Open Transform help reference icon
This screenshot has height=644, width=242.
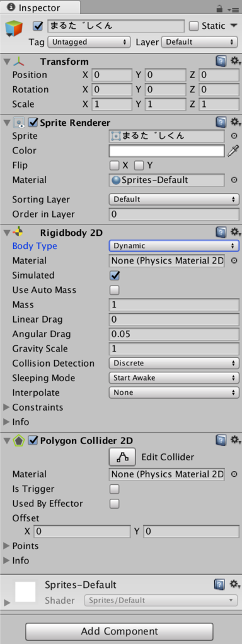click(221, 62)
